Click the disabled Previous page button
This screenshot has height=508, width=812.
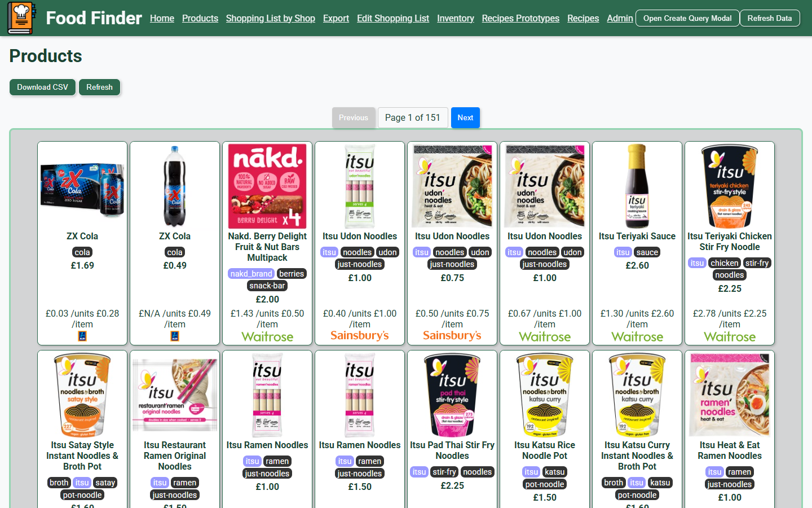(354, 117)
